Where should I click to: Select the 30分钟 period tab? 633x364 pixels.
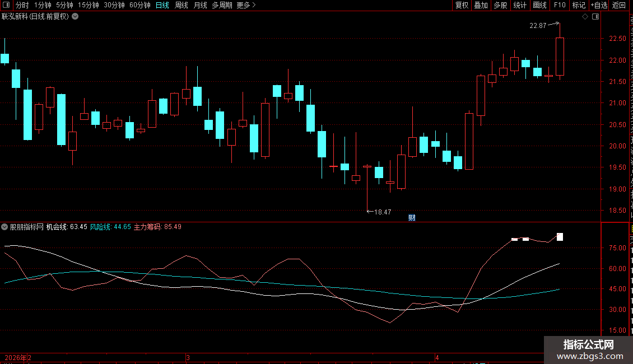point(114,5)
